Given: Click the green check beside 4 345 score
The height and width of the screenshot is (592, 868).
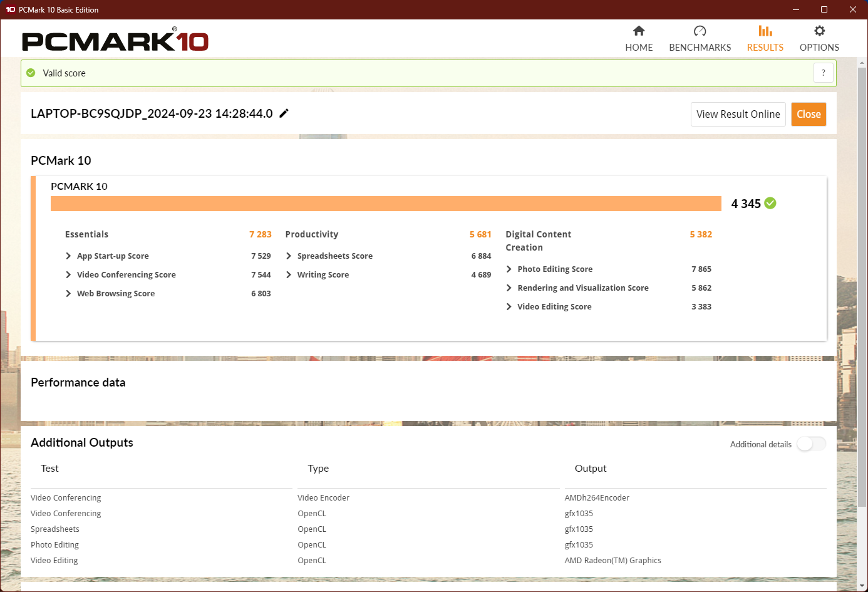Looking at the screenshot, I should [x=770, y=203].
